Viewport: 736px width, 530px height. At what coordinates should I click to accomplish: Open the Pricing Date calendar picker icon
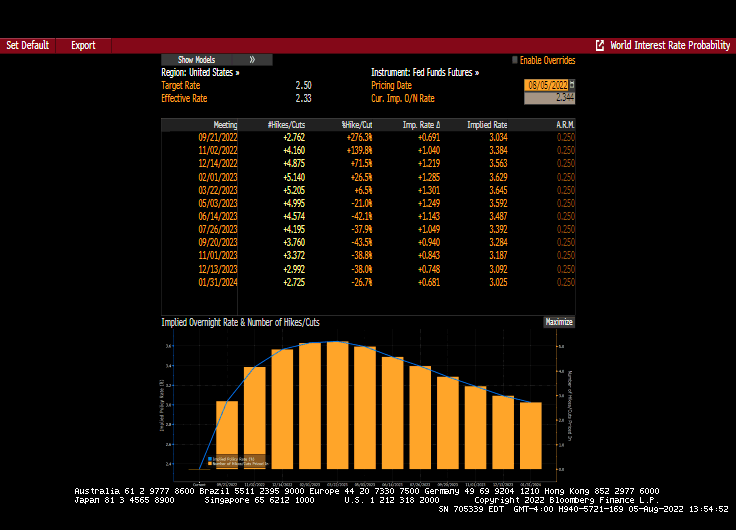click(x=572, y=85)
